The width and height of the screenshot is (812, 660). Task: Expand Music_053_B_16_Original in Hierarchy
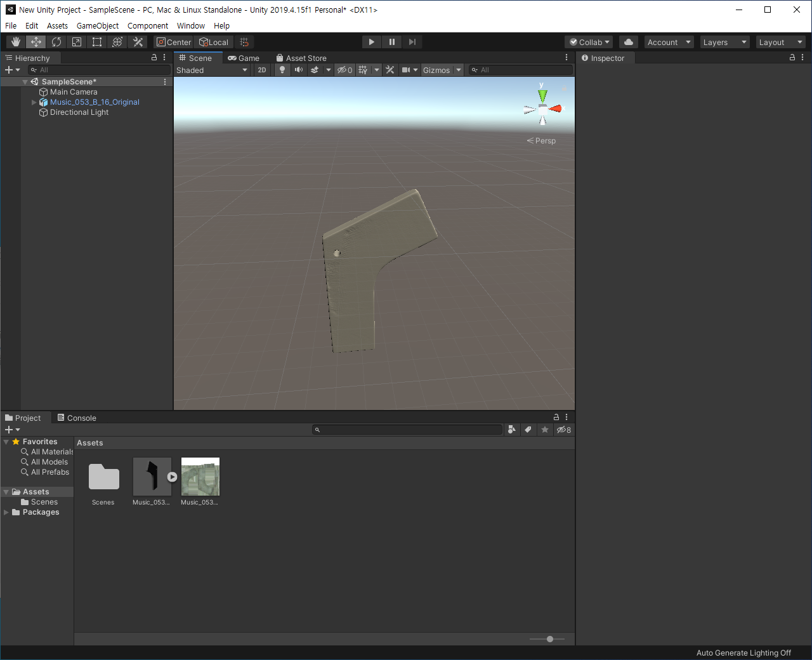(x=34, y=102)
